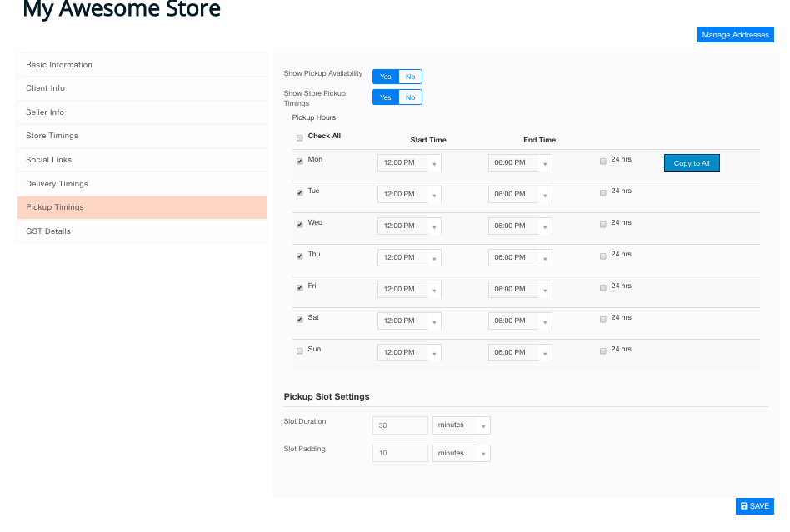The height and width of the screenshot is (532, 790).
Task: Open the Wed End Time dropdown
Action: 520,226
